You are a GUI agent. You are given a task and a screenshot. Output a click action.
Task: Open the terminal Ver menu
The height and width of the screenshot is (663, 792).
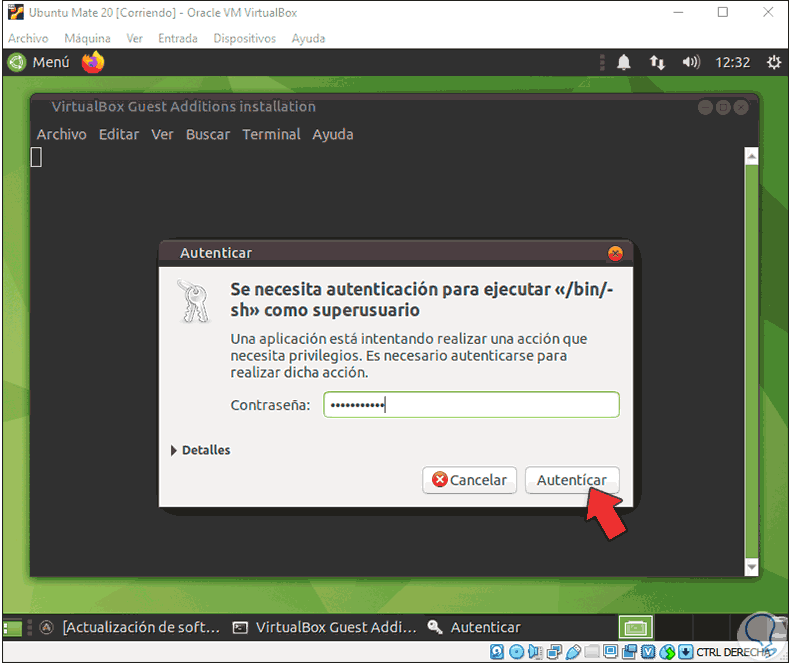[x=162, y=134]
